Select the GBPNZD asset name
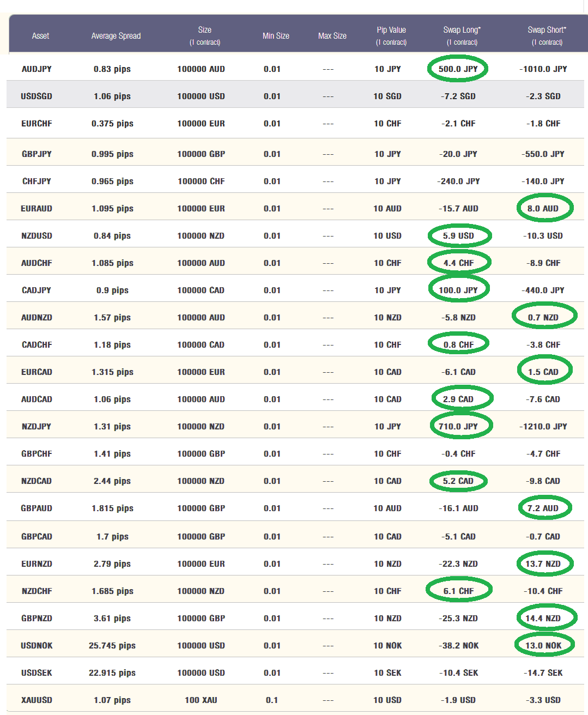 37,619
